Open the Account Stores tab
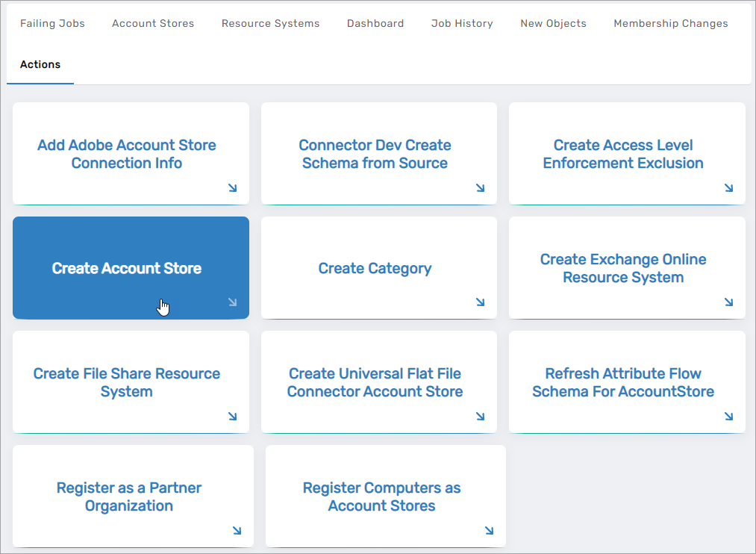Image resolution: width=756 pixels, height=554 pixels. pyautogui.click(x=152, y=23)
